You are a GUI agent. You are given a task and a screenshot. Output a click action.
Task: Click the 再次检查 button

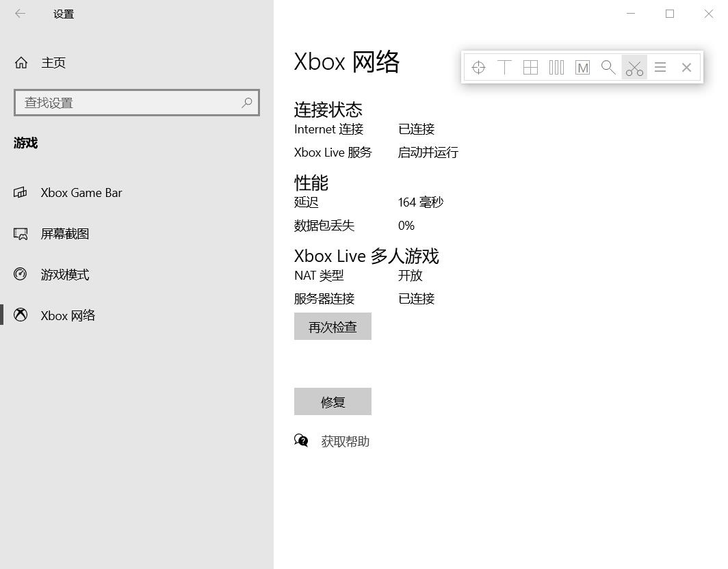[333, 326]
